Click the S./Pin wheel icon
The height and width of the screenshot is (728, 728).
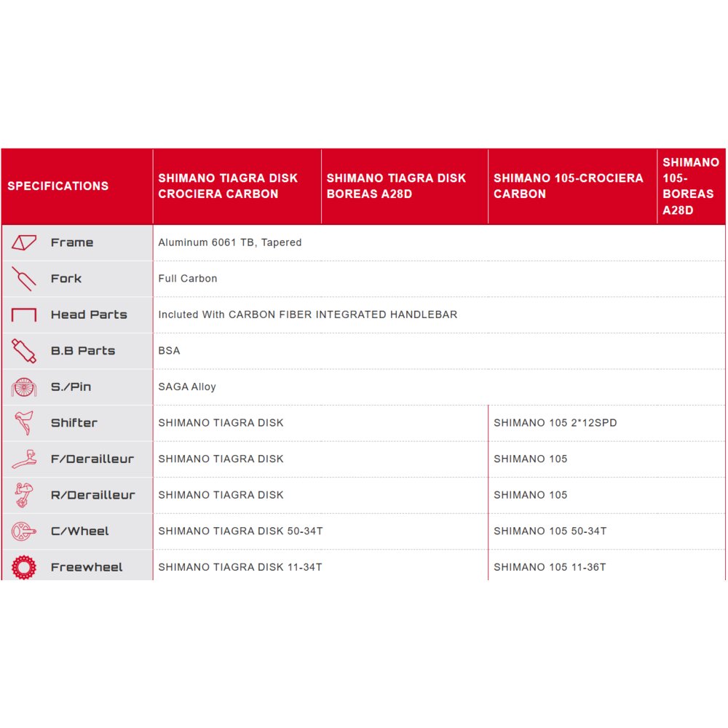click(x=24, y=387)
